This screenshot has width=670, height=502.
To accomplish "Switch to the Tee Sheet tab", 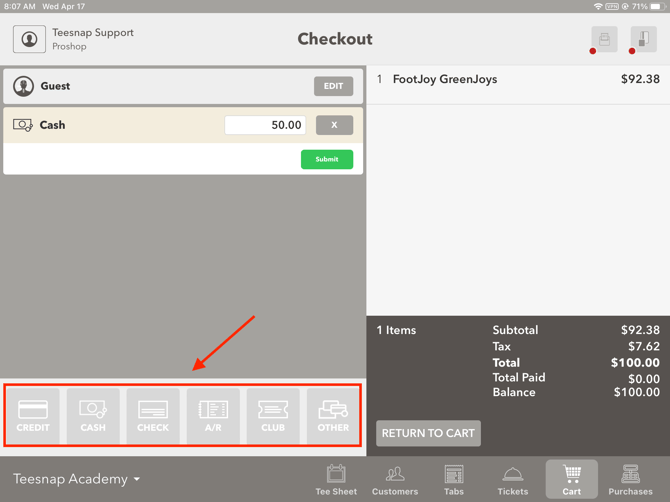I will pyautogui.click(x=336, y=480).
